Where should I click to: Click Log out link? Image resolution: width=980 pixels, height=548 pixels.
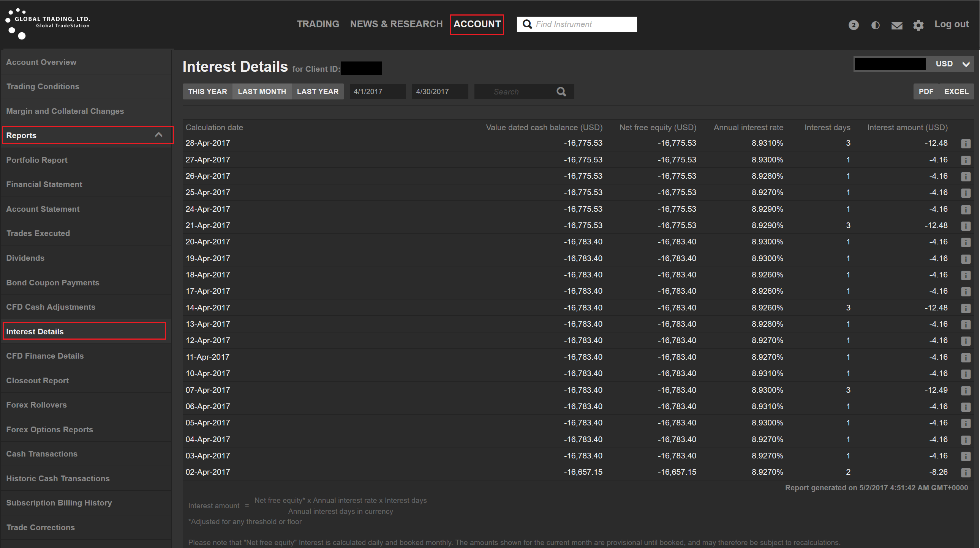pyautogui.click(x=952, y=24)
